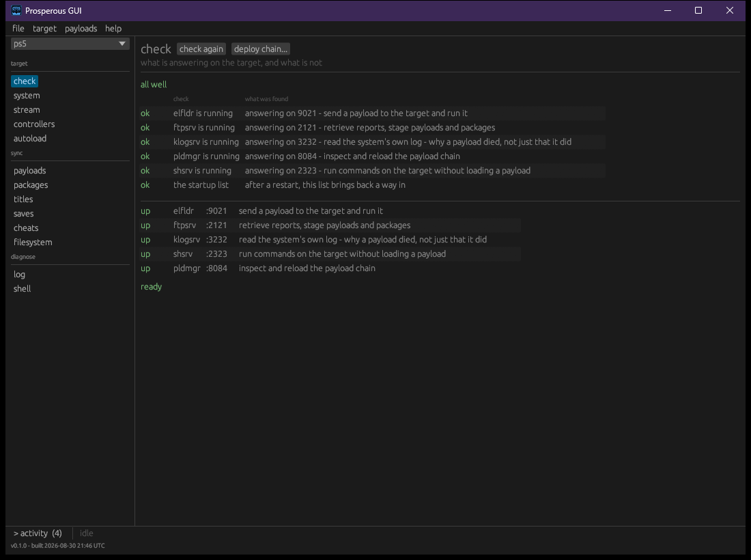The width and height of the screenshot is (751, 560).
Task: Click the subtitle about what is answering
Action: tap(231, 63)
